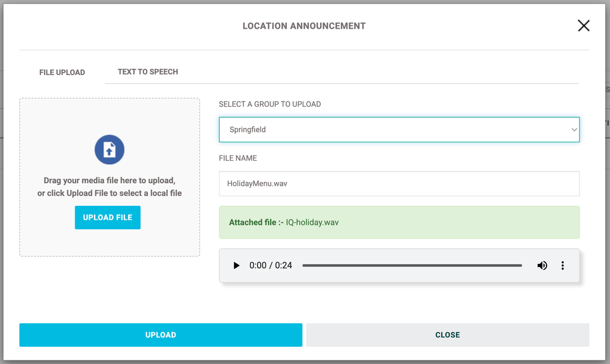Submit the announcement with the UPLOAD button
The image size is (610, 364).
(x=161, y=335)
